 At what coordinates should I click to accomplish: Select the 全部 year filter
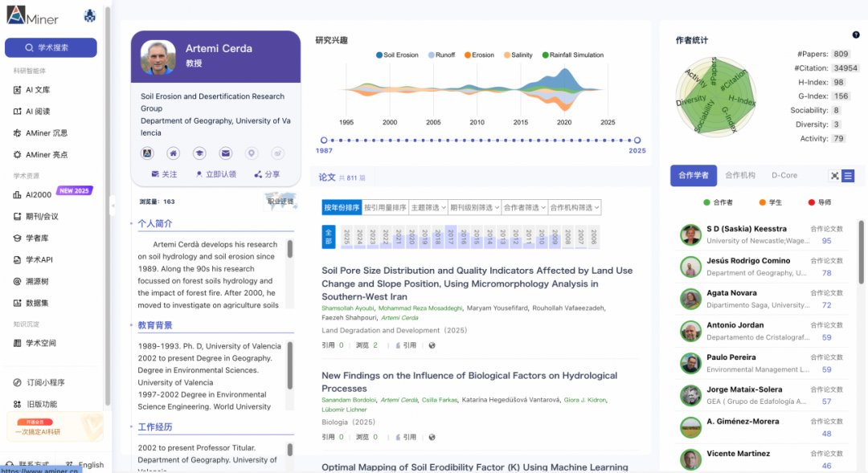tap(329, 237)
